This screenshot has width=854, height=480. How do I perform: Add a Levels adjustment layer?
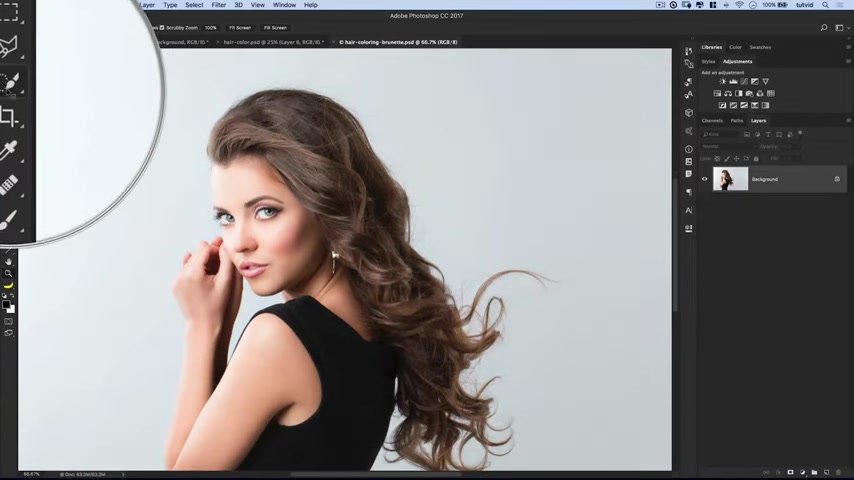(x=733, y=82)
